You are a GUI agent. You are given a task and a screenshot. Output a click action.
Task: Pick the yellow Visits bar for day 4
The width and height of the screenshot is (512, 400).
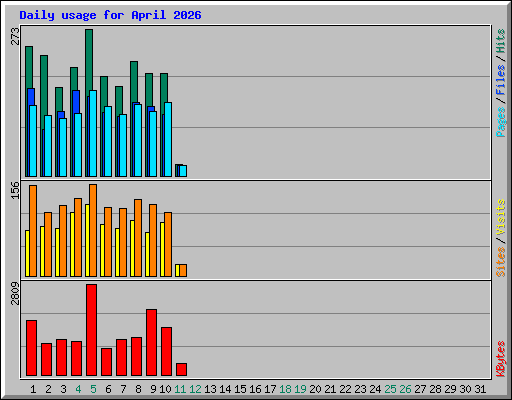click(72, 244)
